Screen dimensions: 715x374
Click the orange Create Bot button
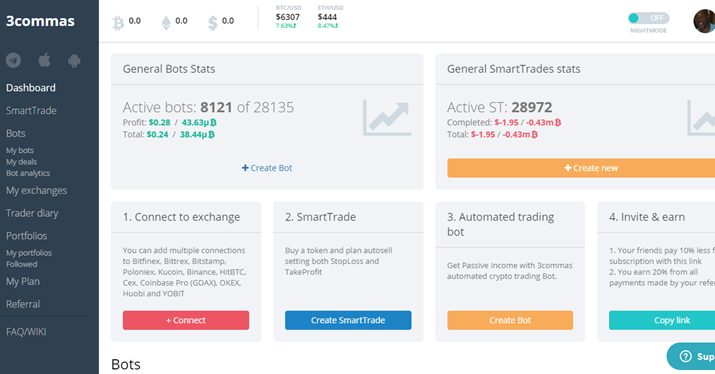click(x=510, y=320)
